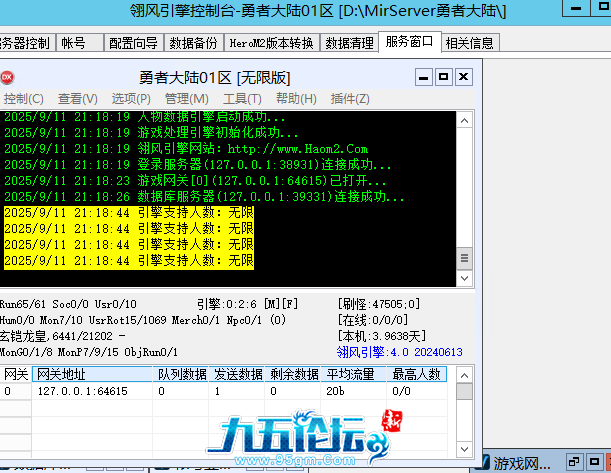The width and height of the screenshot is (611, 473).
Task: Maximize the 勇者大陆01区 [无限版] window
Action: pos(443,77)
